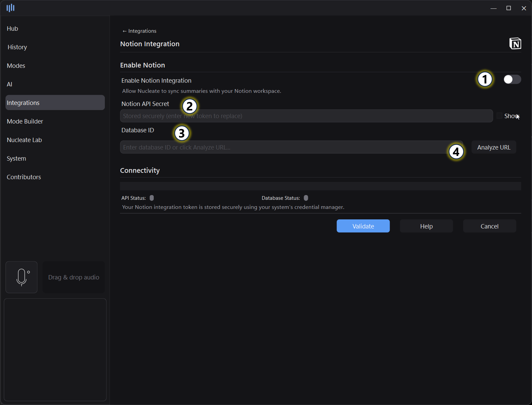Click the Enable Notion Integration label
Screen dimensions: 532x405
pyautogui.click(x=156, y=81)
